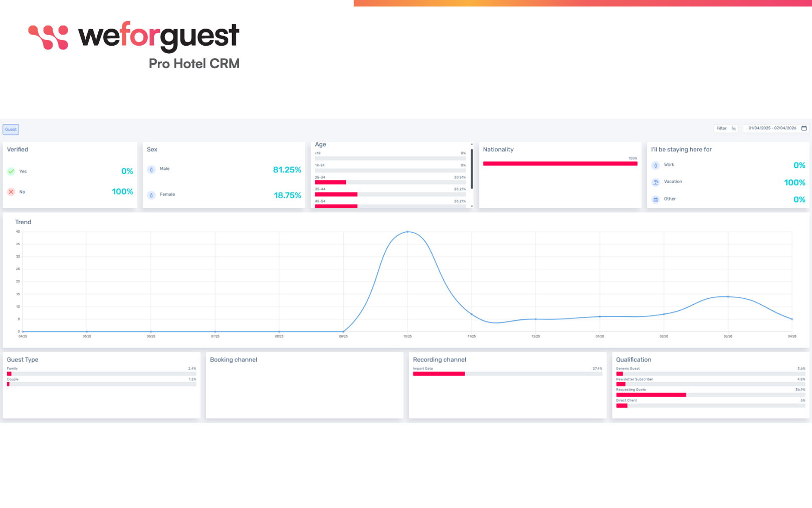
Task: Click the Trend chart title
Action: point(23,222)
